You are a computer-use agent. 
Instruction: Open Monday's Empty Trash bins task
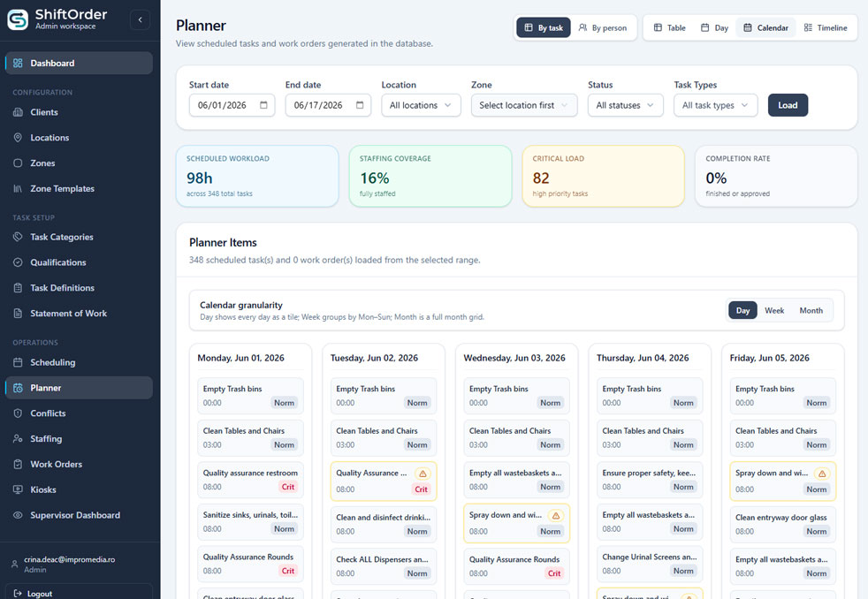(250, 396)
